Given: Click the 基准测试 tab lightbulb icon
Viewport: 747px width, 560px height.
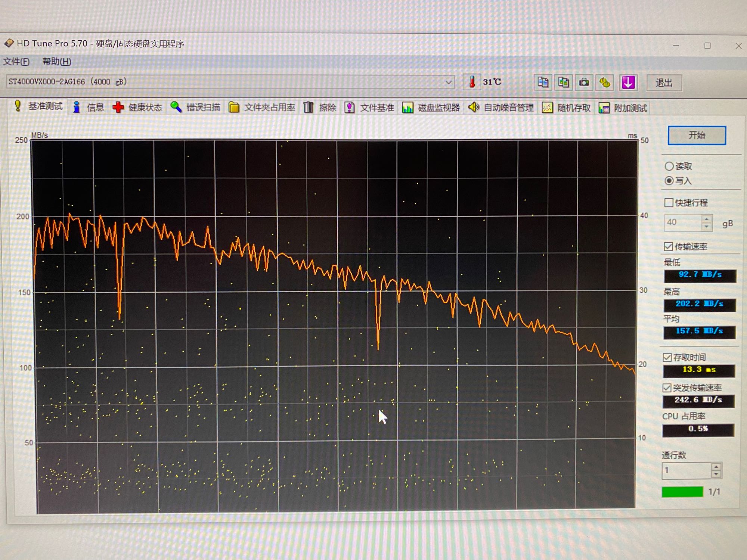Looking at the screenshot, I should [x=18, y=106].
